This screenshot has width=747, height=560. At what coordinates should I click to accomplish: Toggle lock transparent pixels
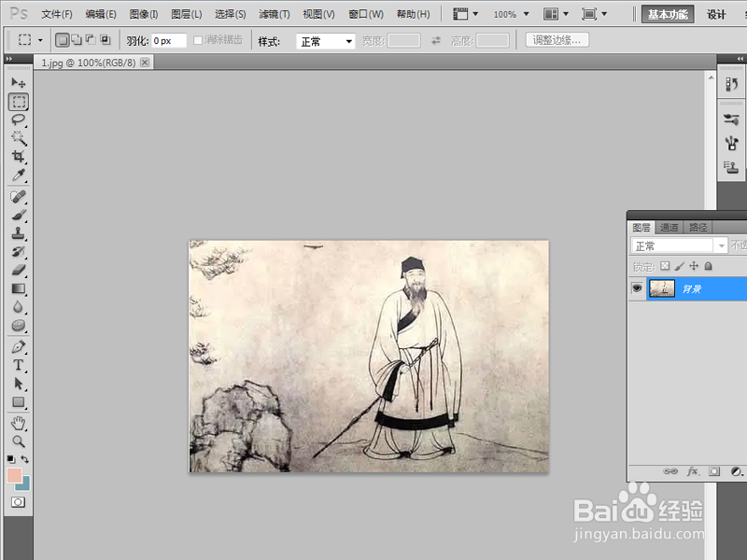[x=665, y=266]
